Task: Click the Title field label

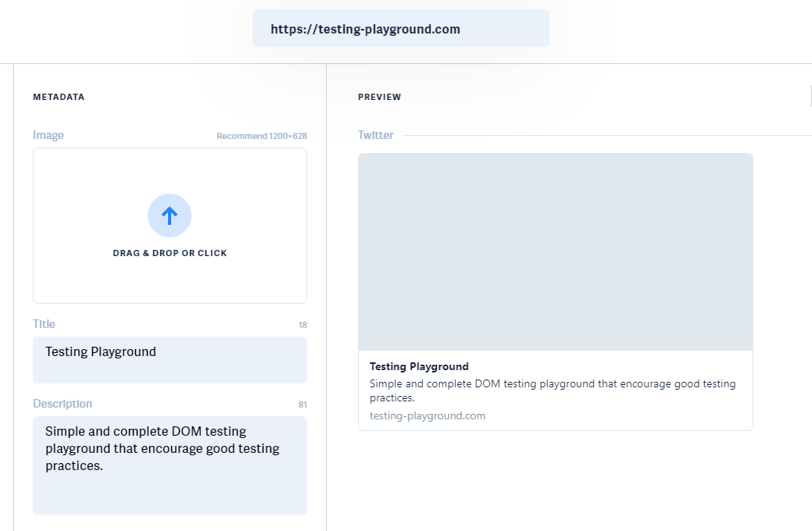Action: click(x=44, y=324)
